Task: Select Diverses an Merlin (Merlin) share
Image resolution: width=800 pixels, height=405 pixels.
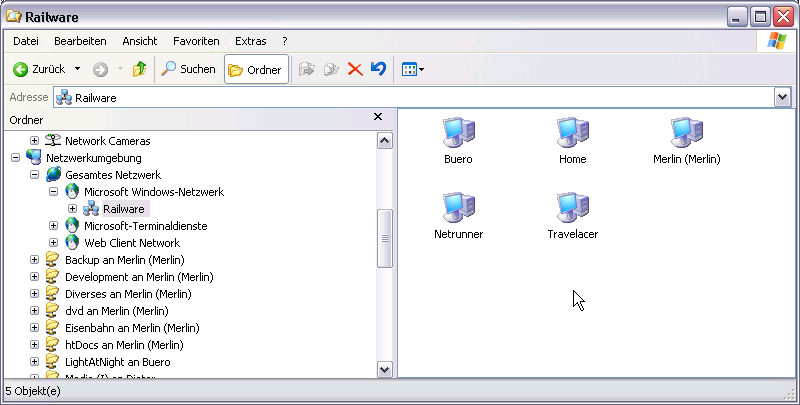Action: point(128,294)
